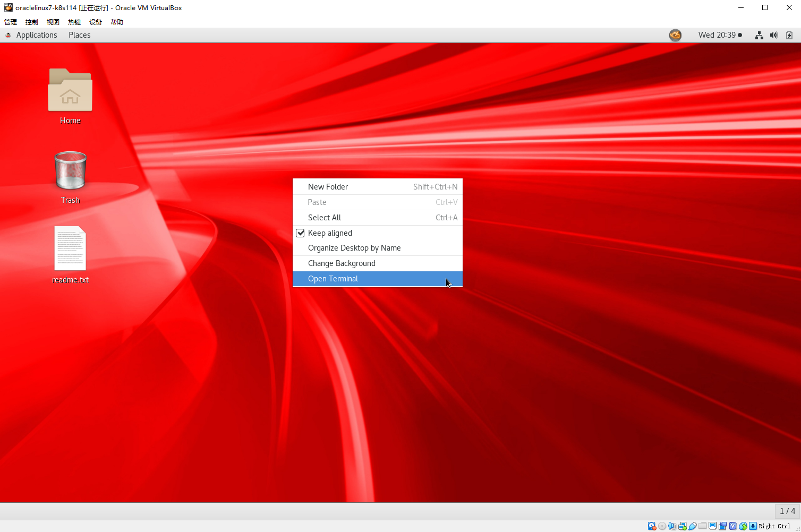Click the hard disk activity icon in VM status bar

coord(652,526)
